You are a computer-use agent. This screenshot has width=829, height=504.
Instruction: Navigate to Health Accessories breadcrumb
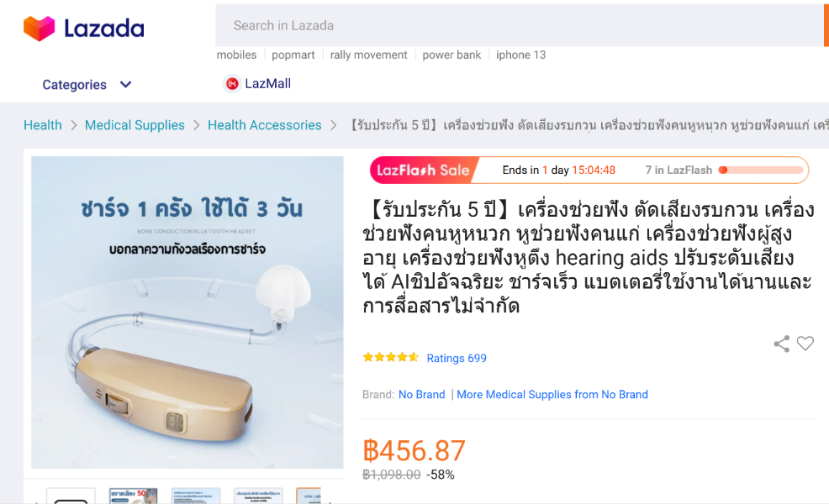click(x=264, y=125)
